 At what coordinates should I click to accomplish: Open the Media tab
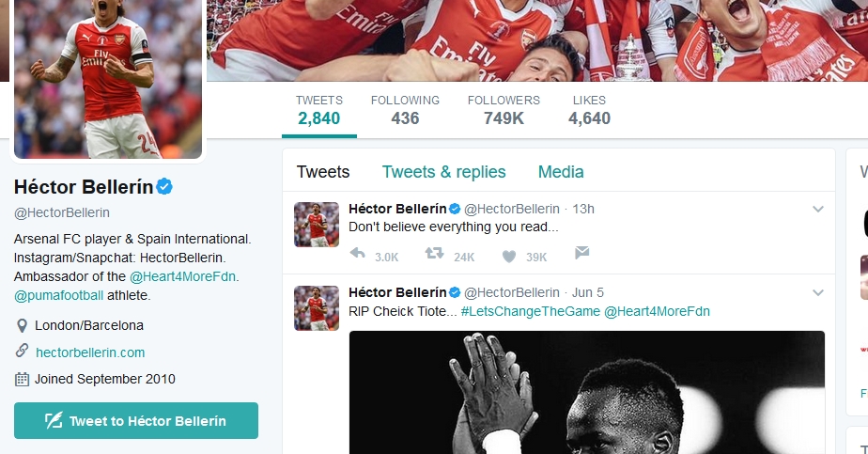[561, 172]
